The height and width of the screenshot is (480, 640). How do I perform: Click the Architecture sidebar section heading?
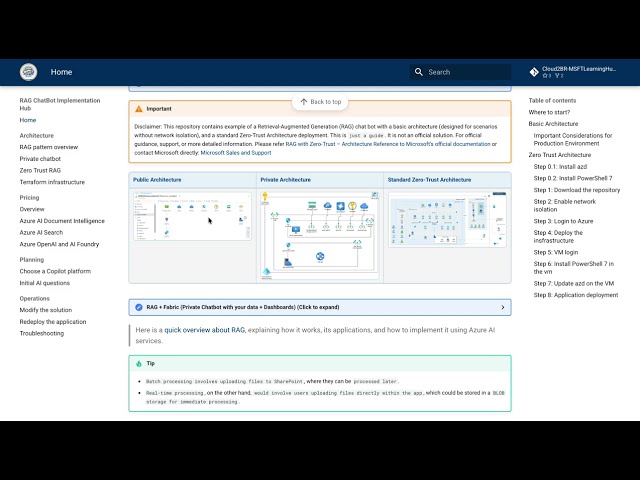tap(36, 136)
